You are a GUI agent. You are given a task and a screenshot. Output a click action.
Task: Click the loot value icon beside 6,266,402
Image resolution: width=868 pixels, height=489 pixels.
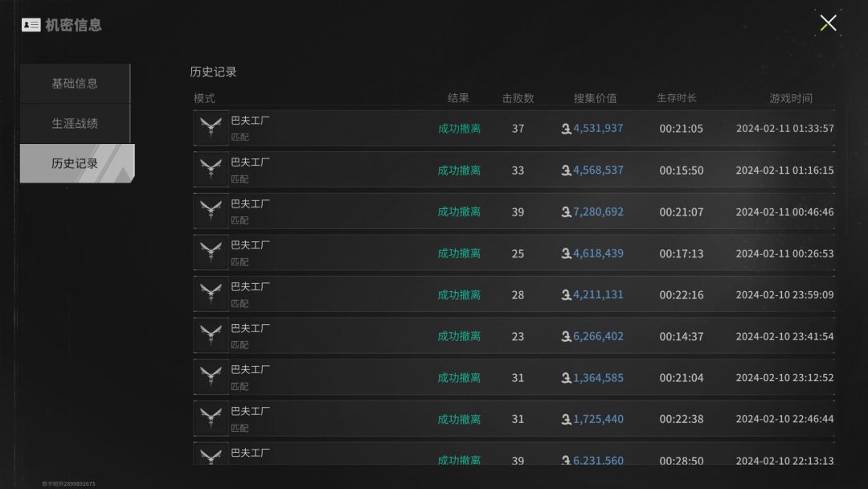pos(566,336)
